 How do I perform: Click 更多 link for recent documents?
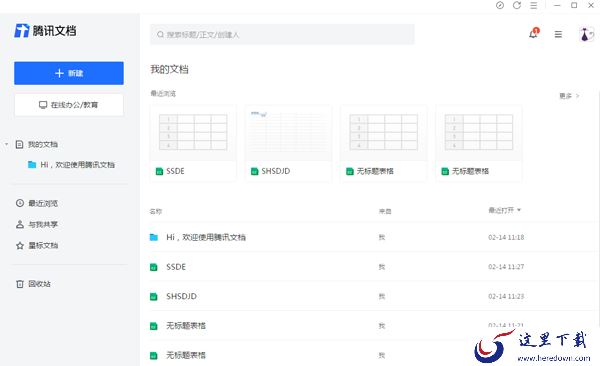click(x=569, y=96)
